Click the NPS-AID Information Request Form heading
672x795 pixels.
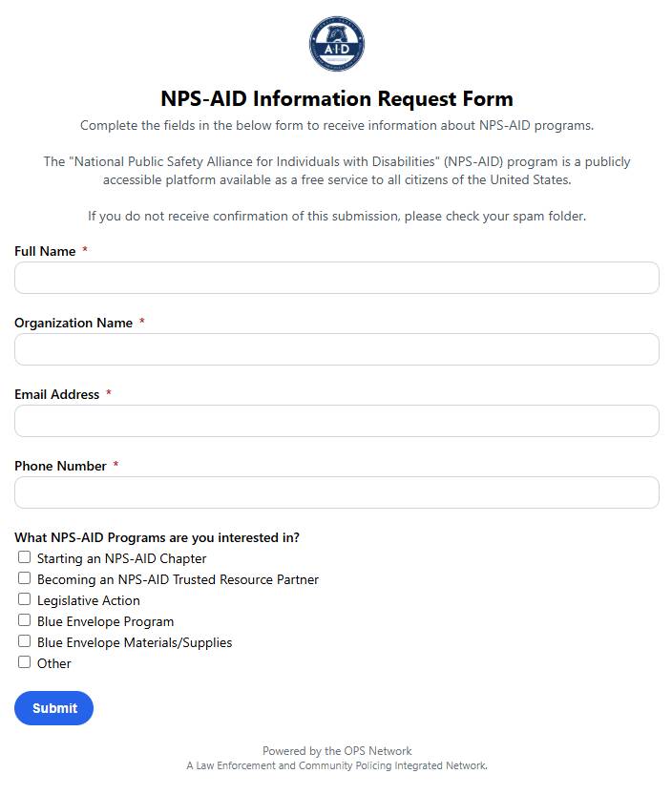click(336, 98)
